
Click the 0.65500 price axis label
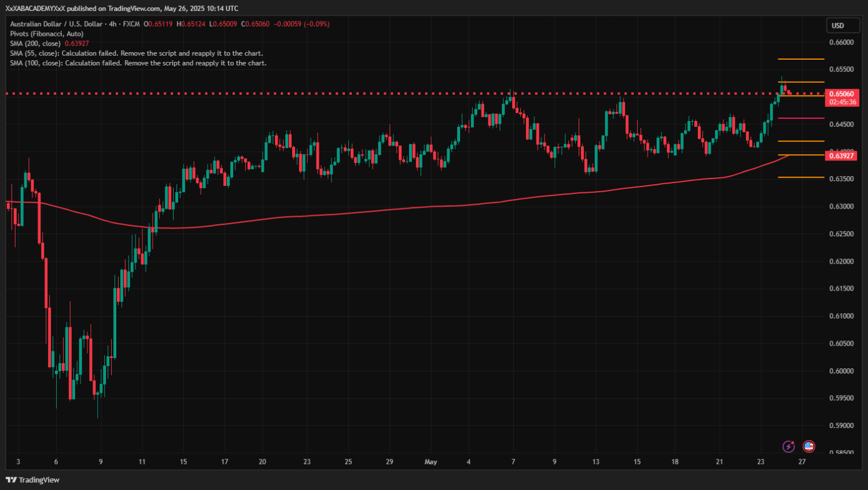841,70
